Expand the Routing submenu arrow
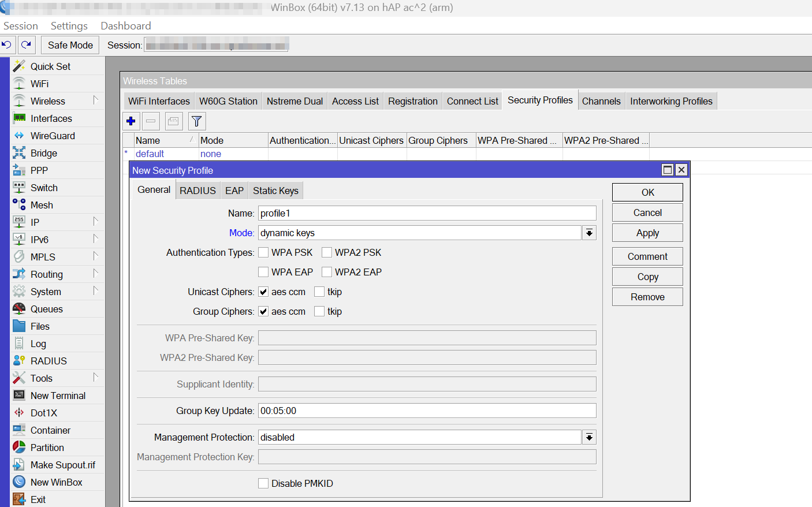 (x=96, y=274)
